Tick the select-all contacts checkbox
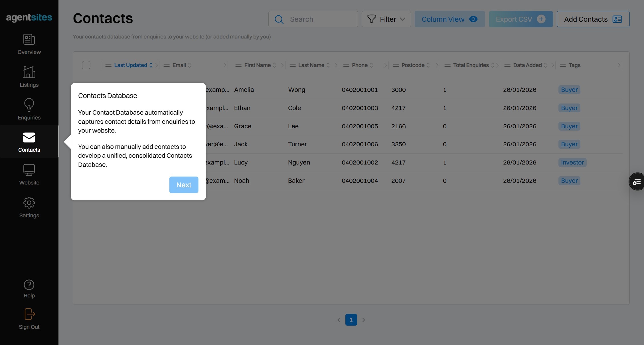The height and width of the screenshot is (345, 644). [x=86, y=65]
